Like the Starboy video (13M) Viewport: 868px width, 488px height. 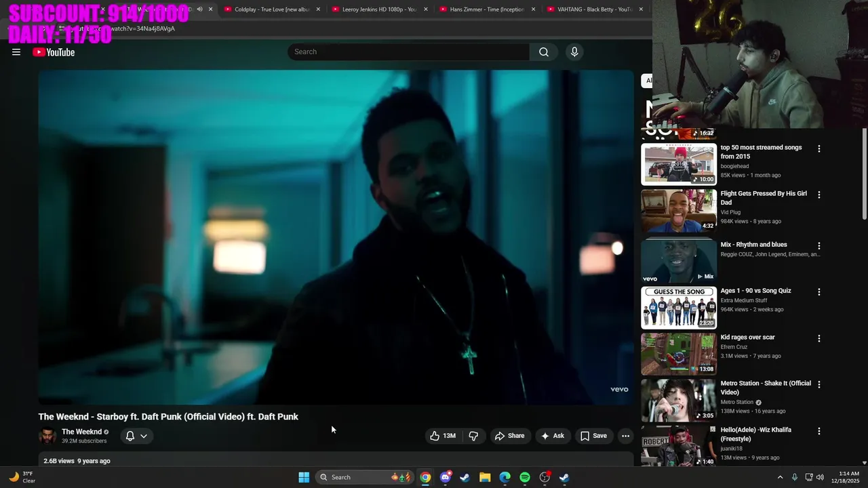coord(443,436)
